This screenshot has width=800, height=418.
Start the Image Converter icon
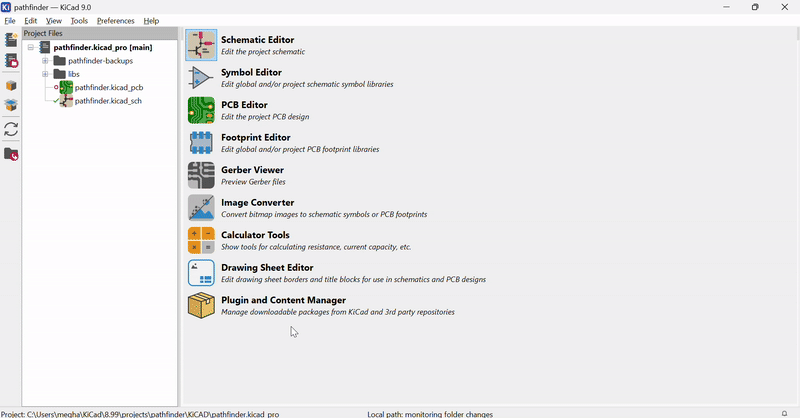pyautogui.click(x=201, y=208)
